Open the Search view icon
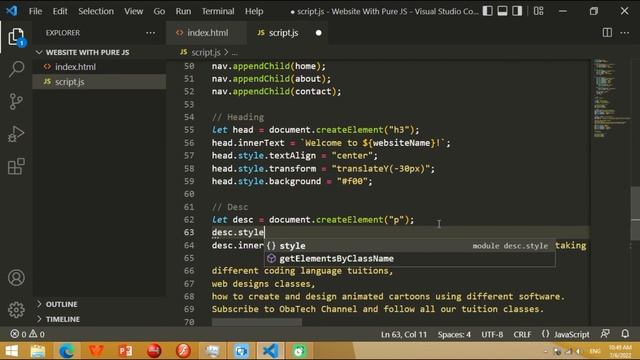The height and width of the screenshot is (360, 640). [16, 69]
